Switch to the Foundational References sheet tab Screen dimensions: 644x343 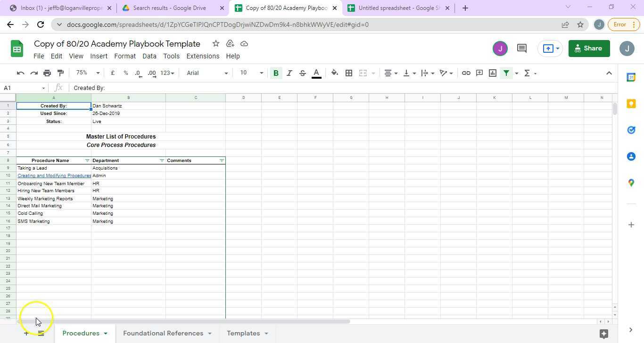164,333
